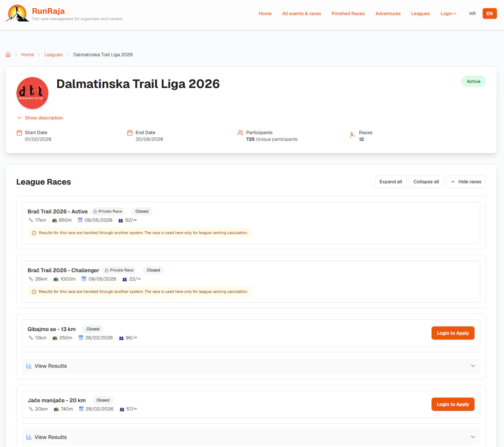Image resolution: width=504 pixels, height=447 pixels.
Task: Click chevron at right of Gibajmo se results
Action: pyautogui.click(x=473, y=366)
